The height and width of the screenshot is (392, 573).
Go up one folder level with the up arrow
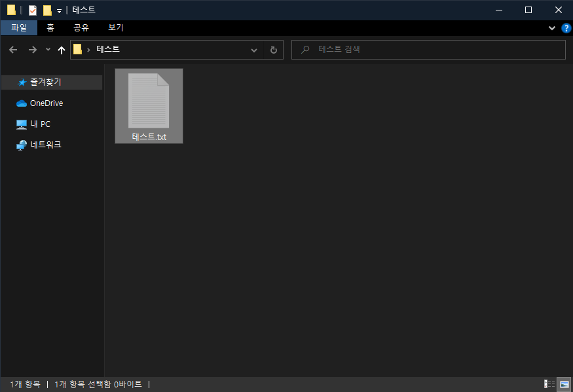point(61,49)
